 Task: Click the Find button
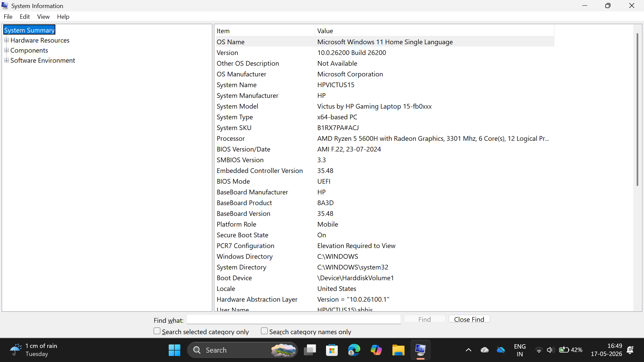pos(425,319)
